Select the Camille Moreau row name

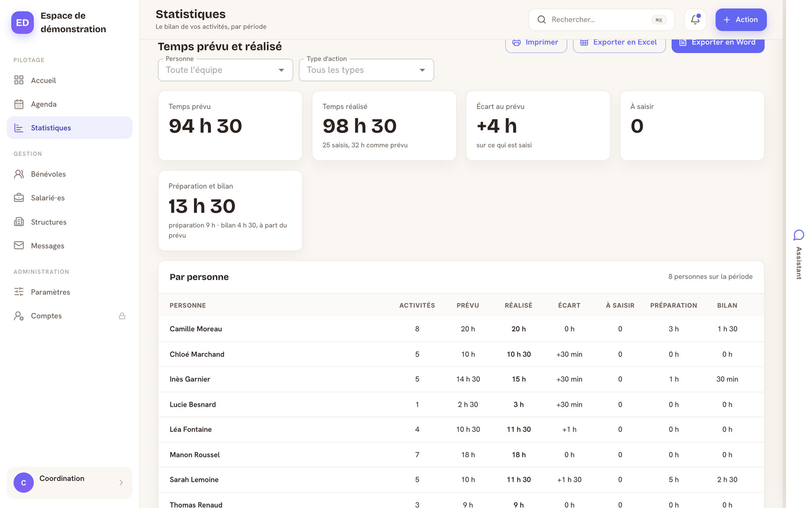coord(196,329)
